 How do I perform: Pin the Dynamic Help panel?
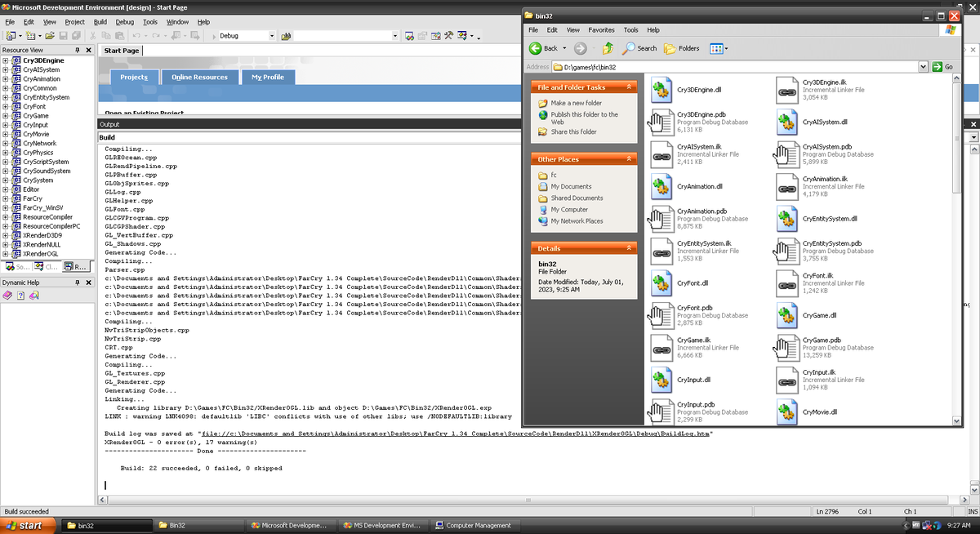[x=78, y=282]
